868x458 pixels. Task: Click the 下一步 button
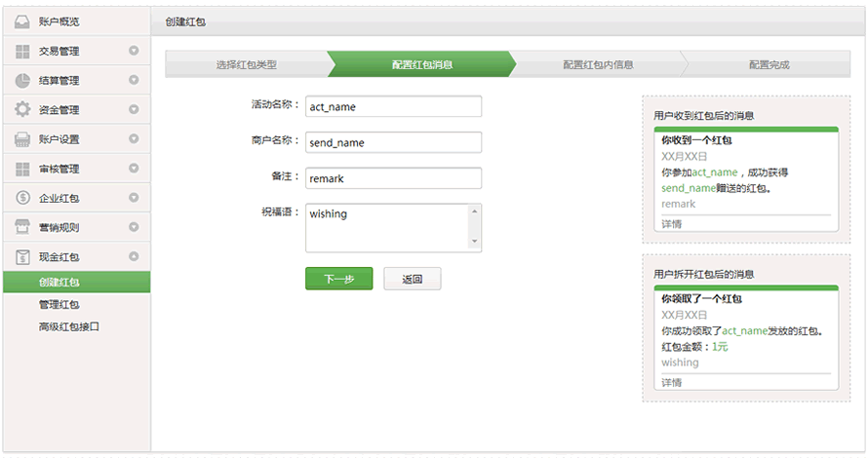pos(338,279)
